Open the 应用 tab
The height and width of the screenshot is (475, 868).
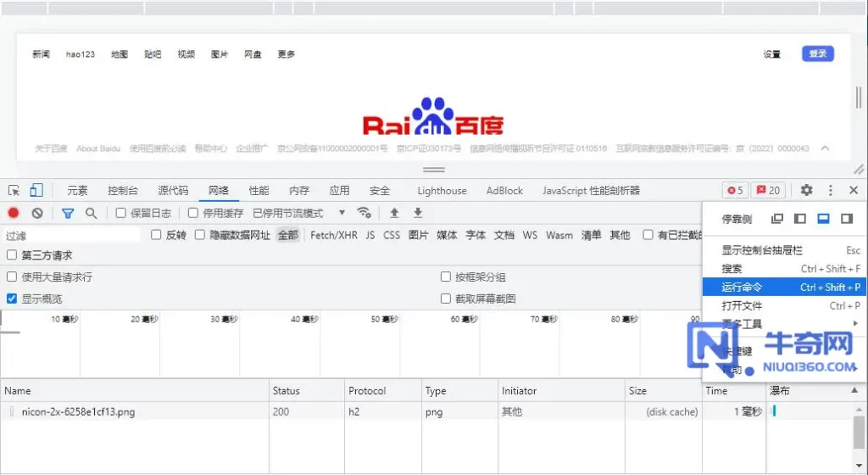(339, 191)
